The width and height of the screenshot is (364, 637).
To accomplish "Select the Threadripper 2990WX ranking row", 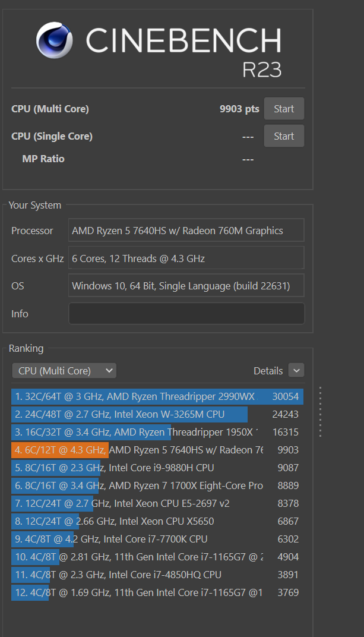I will pos(157,396).
